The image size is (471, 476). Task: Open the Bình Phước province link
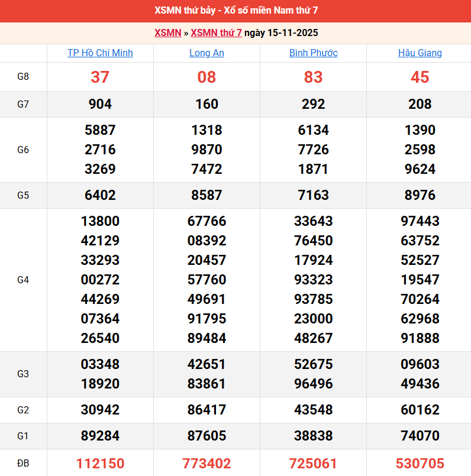[313, 53]
